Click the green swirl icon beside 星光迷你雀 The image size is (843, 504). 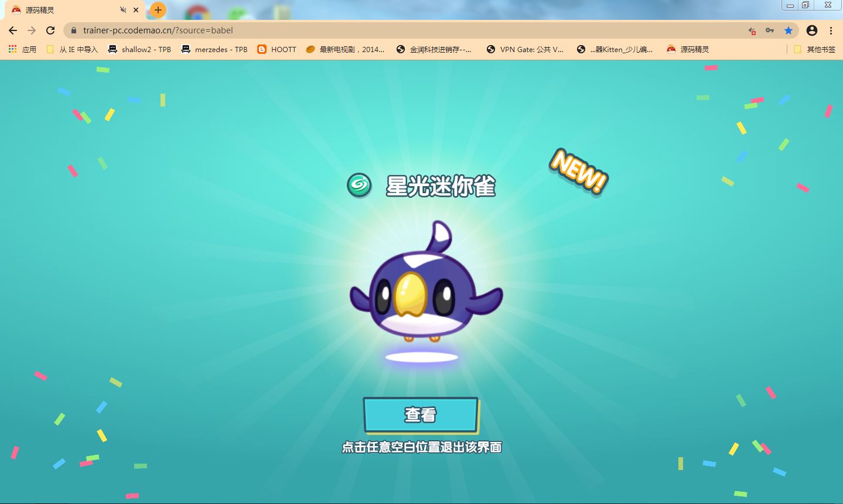[x=359, y=186]
